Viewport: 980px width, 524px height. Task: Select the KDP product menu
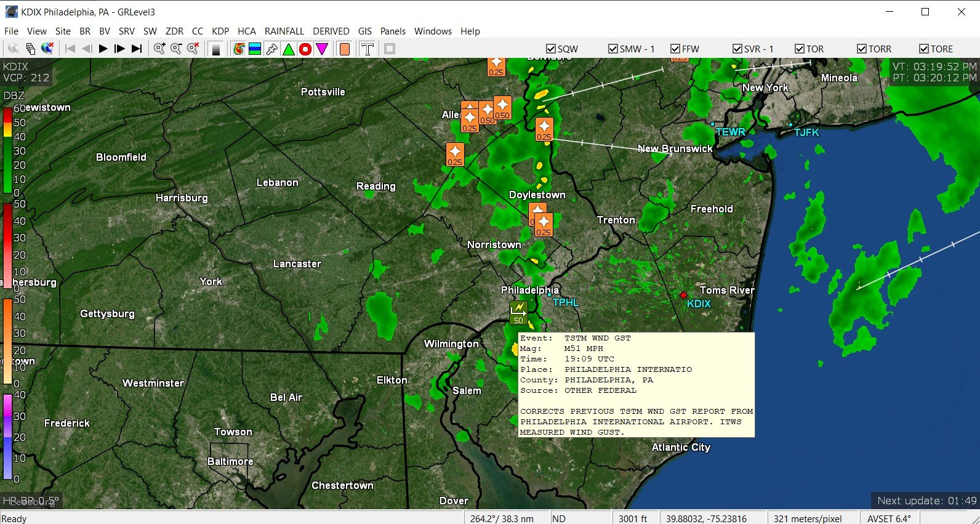[220, 31]
